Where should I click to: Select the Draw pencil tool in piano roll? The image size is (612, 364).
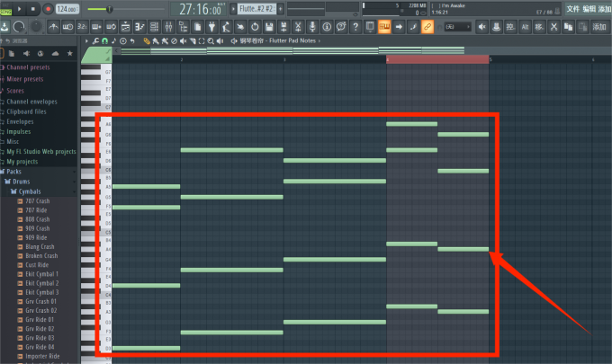[x=147, y=41]
